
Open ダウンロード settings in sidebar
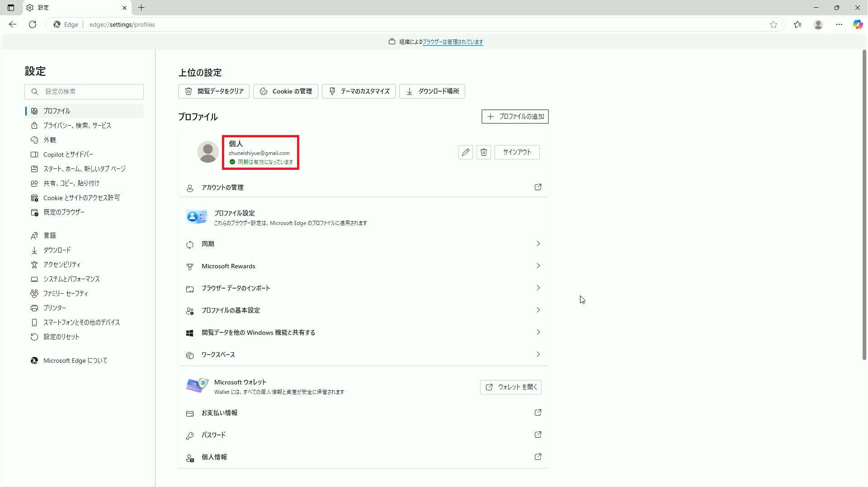click(x=57, y=250)
